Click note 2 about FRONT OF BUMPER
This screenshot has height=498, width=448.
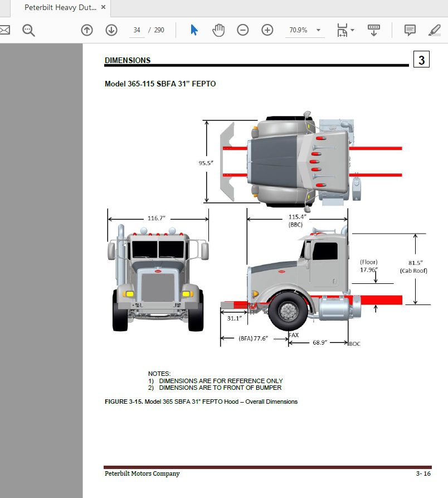pos(215,388)
